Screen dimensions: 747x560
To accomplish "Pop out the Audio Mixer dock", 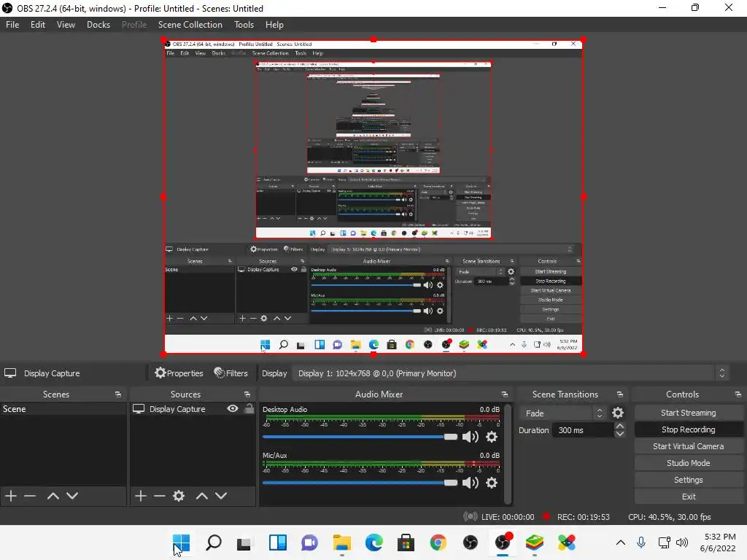I will click(505, 394).
